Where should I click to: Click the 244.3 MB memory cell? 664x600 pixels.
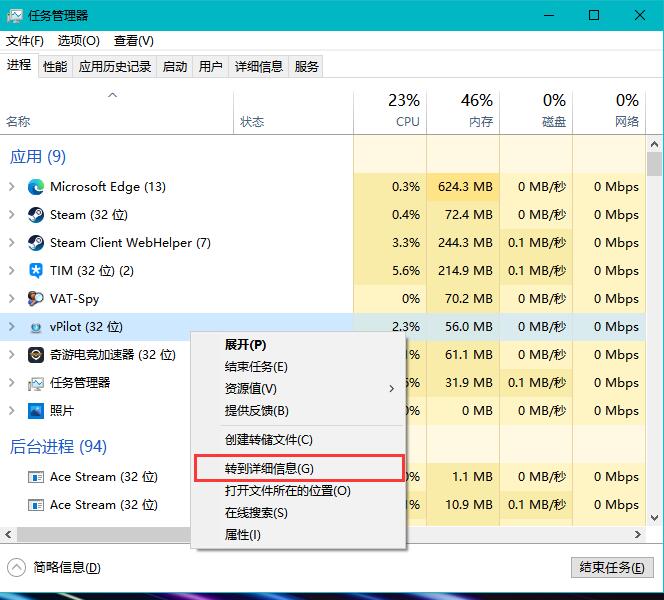463,243
